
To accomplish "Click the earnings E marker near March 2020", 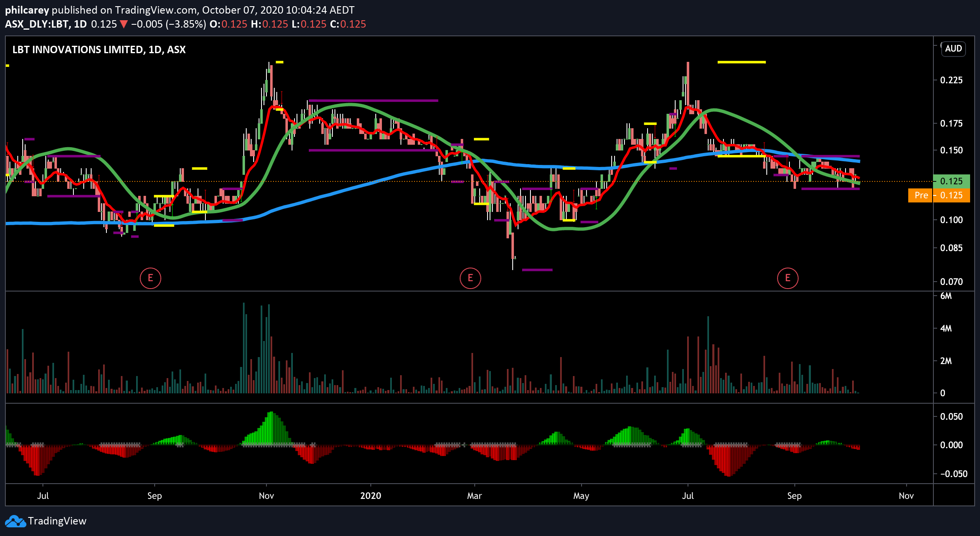I will tap(470, 278).
